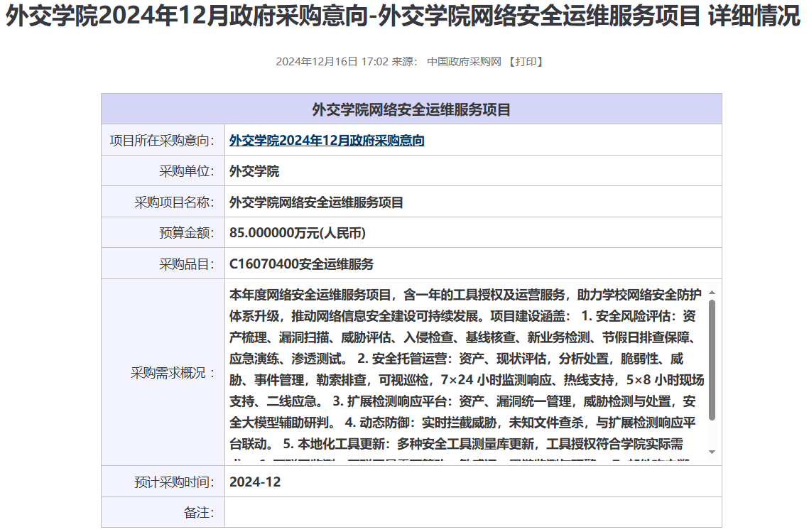Click the category code C16070400安全运维服务
The image size is (809, 532).
click(x=301, y=264)
